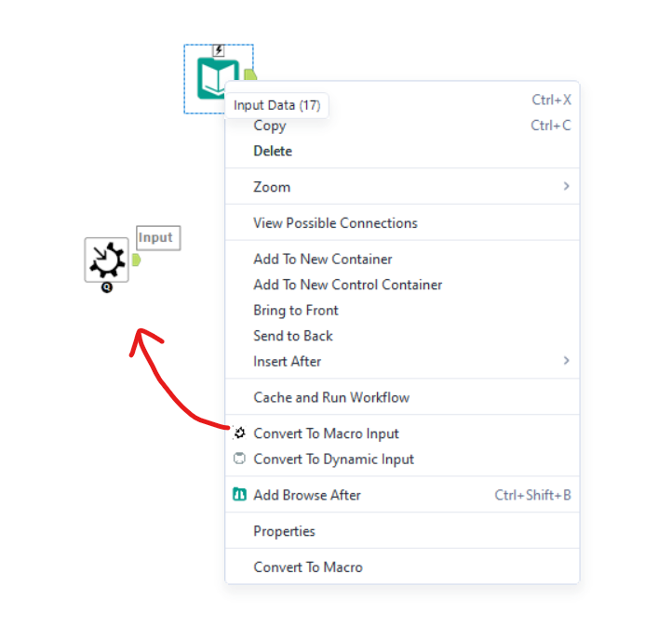Select Send to Back
The image size is (672, 626).
[x=402, y=336]
